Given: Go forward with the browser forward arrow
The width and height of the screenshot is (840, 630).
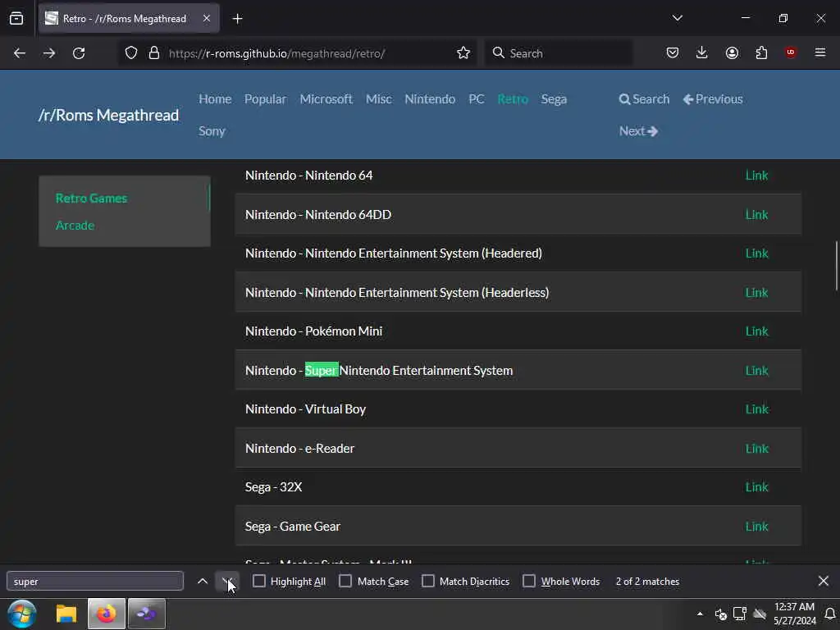Looking at the screenshot, I should pyautogui.click(x=48, y=53).
